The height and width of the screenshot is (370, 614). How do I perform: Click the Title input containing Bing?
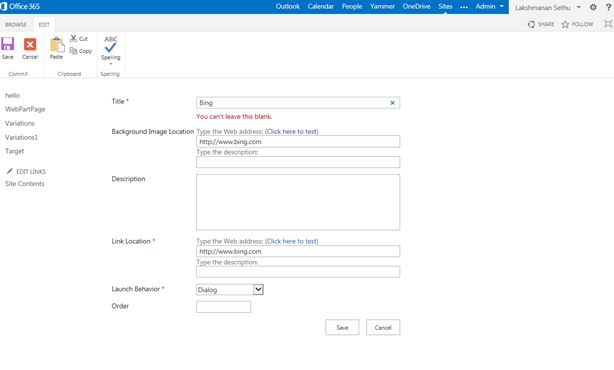[x=298, y=103]
